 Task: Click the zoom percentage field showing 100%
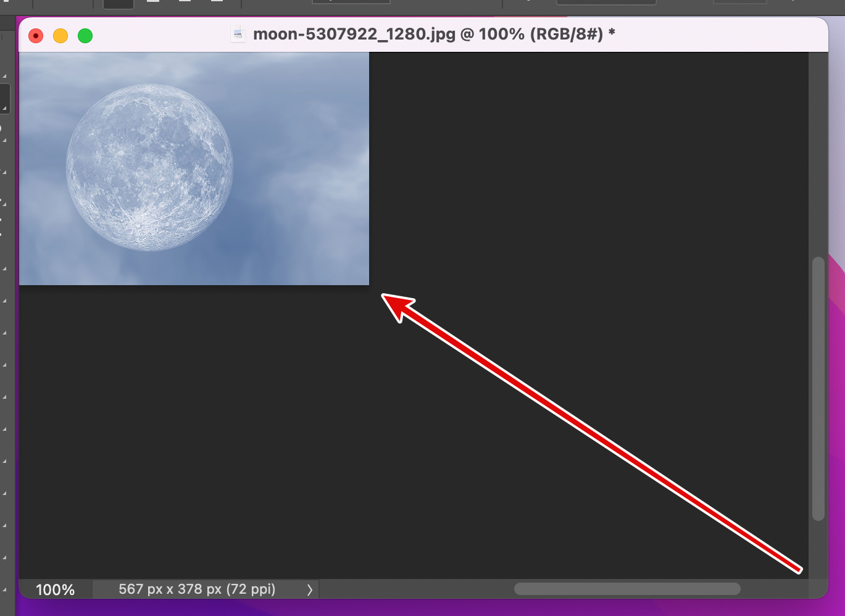point(56,589)
